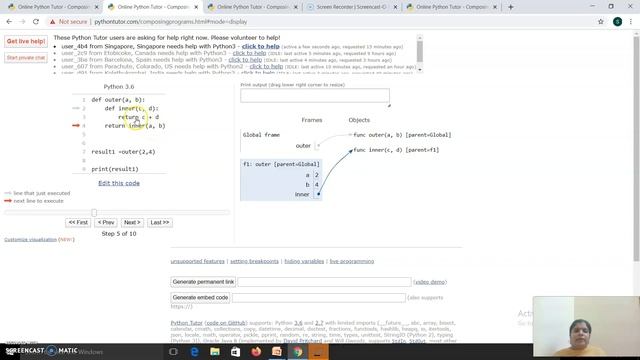Close the active Python Tutor tab
The width and height of the screenshot is (640, 360).
[x=196, y=7]
